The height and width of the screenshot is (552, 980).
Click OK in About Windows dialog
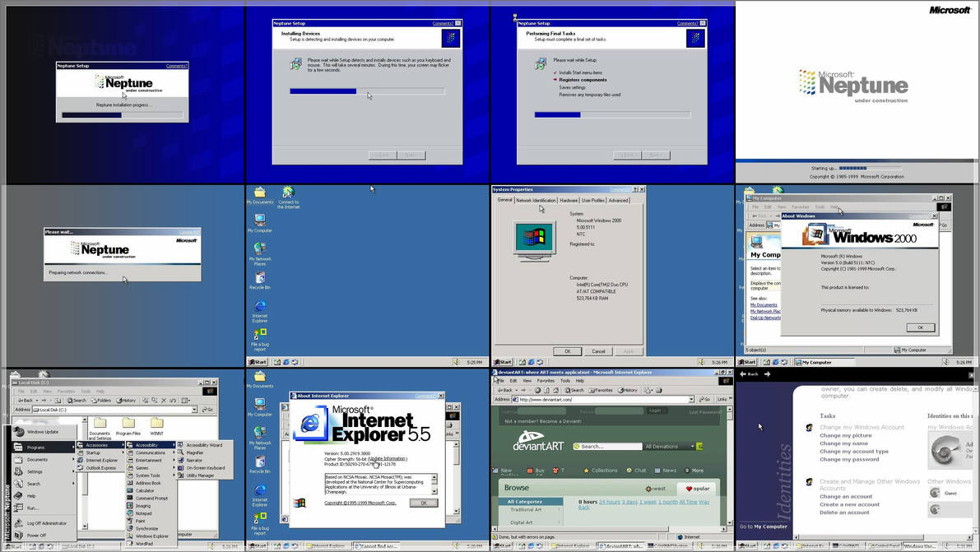920,327
